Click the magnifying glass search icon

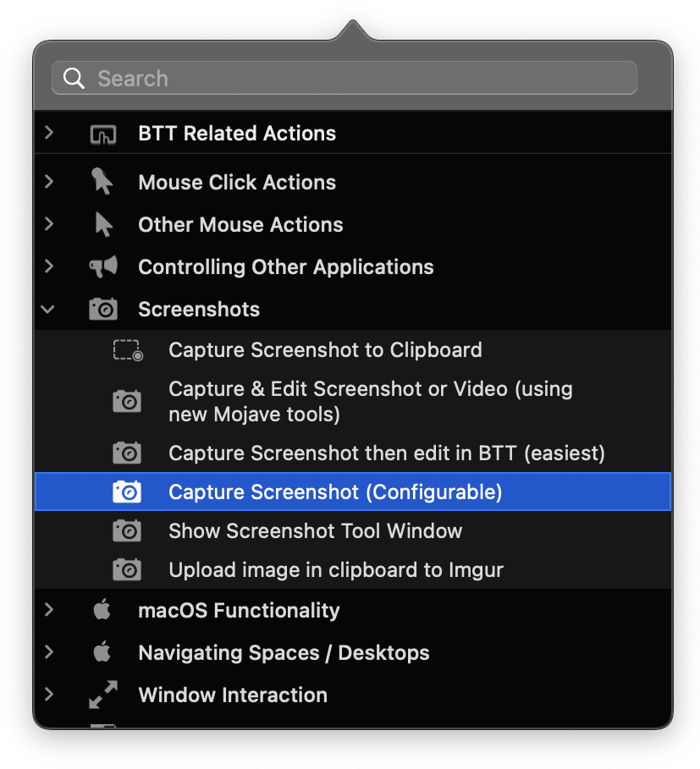click(74, 79)
